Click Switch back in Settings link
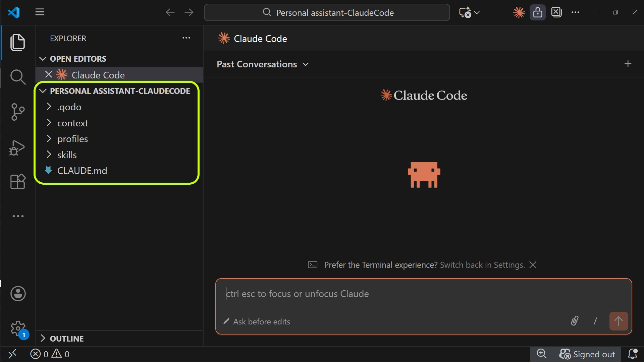The image size is (644, 362). pos(482,265)
